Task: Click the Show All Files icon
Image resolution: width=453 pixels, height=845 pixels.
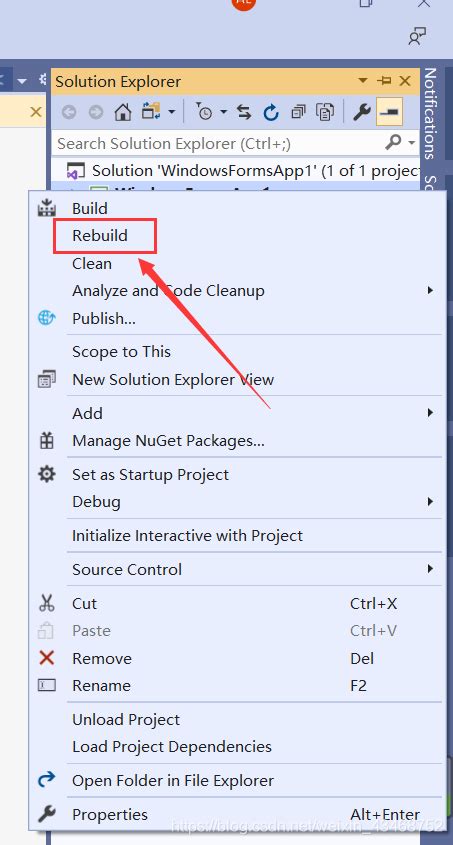Action: [x=325, y=112]
